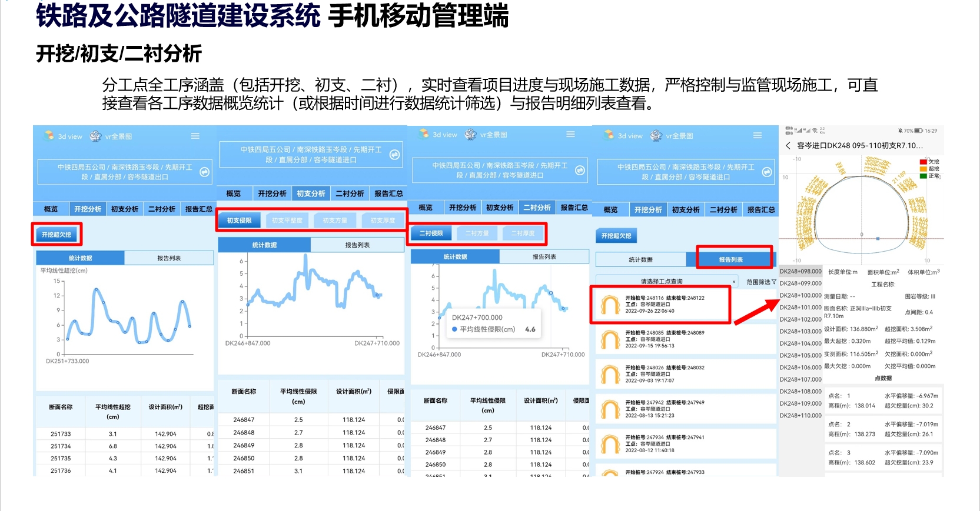Click tunnel arch icon for report 248085

point(610,339)
